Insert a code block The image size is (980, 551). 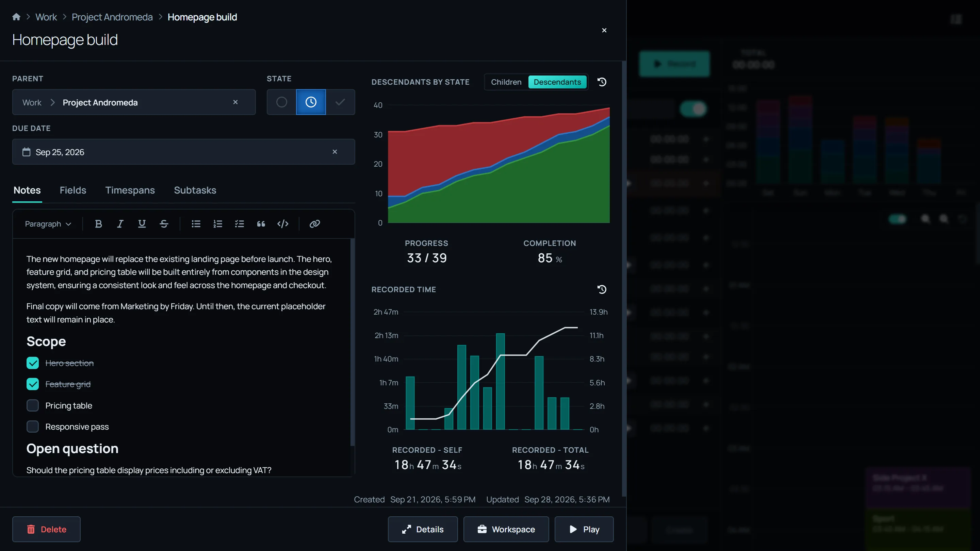[283, 223]
